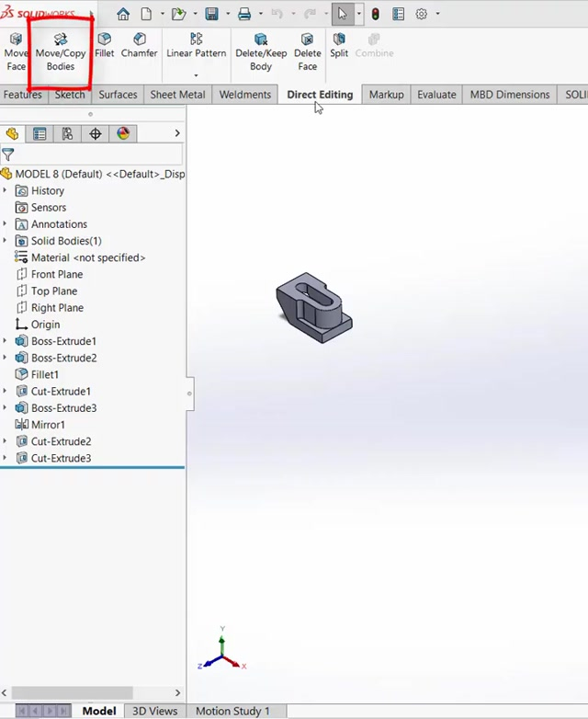Open the Evaluate ribbon tab
This screenshot has height=719, width=588.
436,95
